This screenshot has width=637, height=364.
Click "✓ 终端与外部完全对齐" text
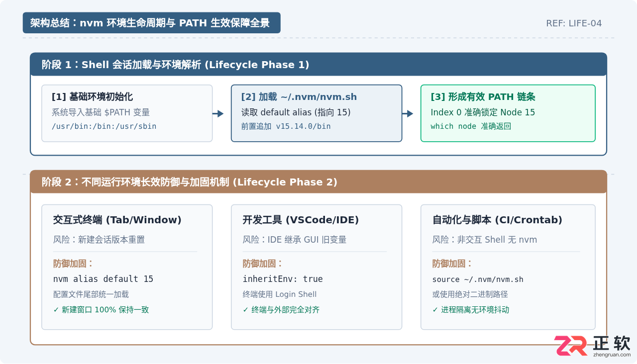pyautogui.click(x=281, y=310)
